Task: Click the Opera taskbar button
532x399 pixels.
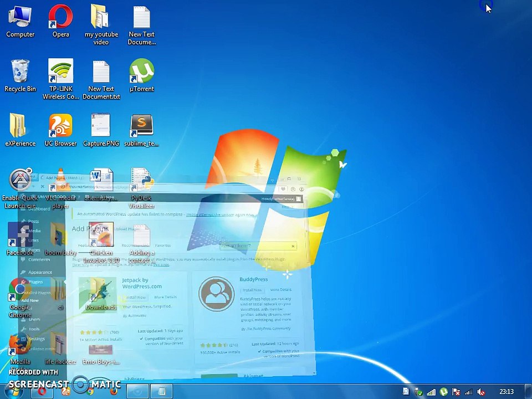Action: pos(42,392)
